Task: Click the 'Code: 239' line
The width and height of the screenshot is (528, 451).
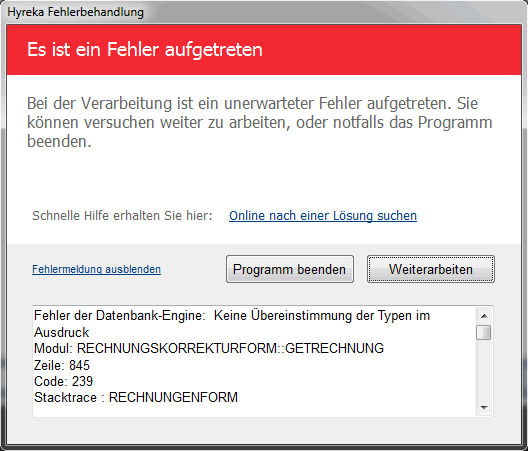Action: tap(63, 381)
